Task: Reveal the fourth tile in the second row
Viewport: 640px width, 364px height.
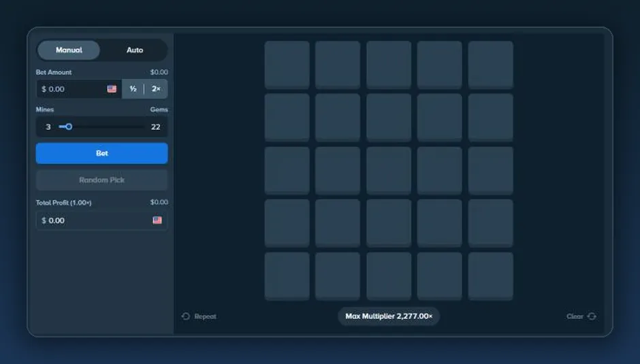Action: [x=440, y=118]
